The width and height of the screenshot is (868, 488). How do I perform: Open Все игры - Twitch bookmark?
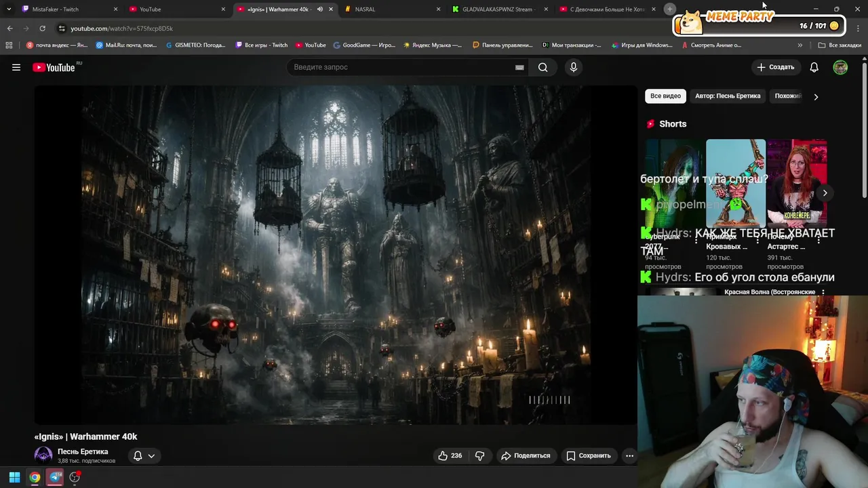(x=262, y=45)
